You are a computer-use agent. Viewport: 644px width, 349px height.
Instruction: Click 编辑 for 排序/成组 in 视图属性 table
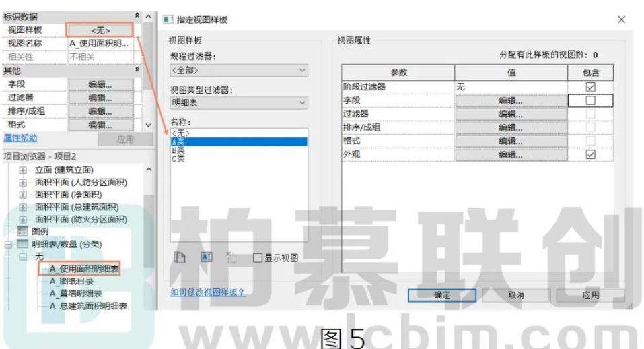pyautogui.click(x=511, y=128)
